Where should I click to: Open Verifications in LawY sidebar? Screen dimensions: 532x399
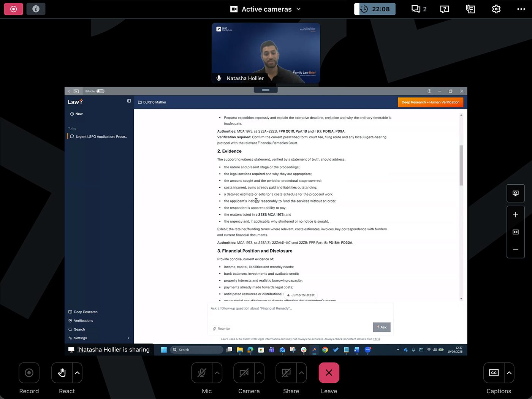pos(83,321)
